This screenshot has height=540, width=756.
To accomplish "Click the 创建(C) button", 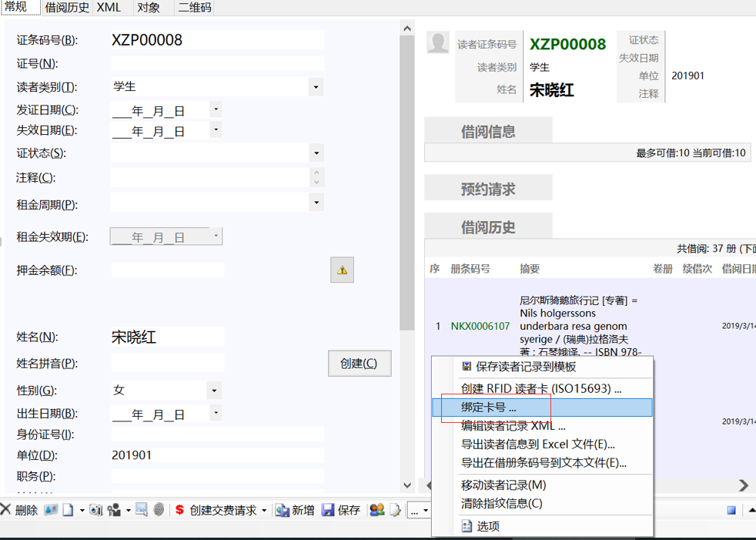I will pos(360,364).
